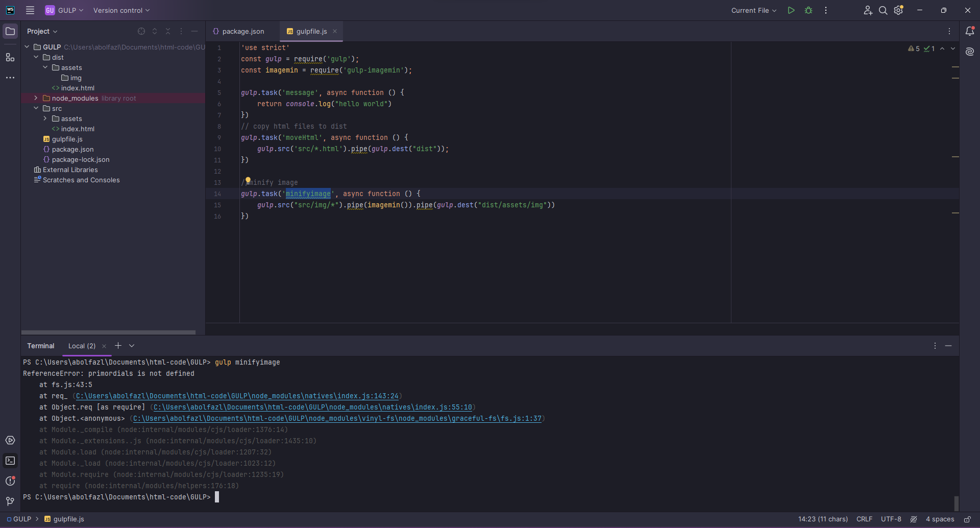Click the CRLF line separator status
980x528 pixels.
[864, 519]
